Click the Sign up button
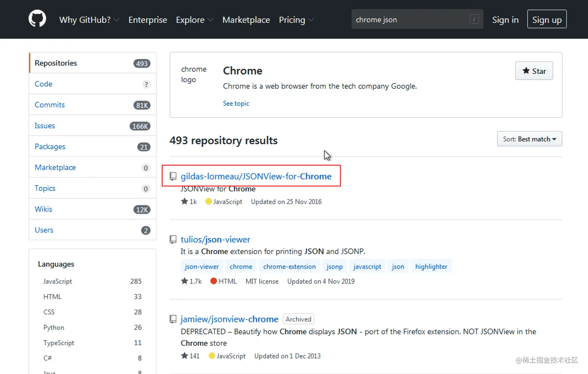The height and width of the screenshot is (374, 588). pyautogui.click(x=547, y=19)
